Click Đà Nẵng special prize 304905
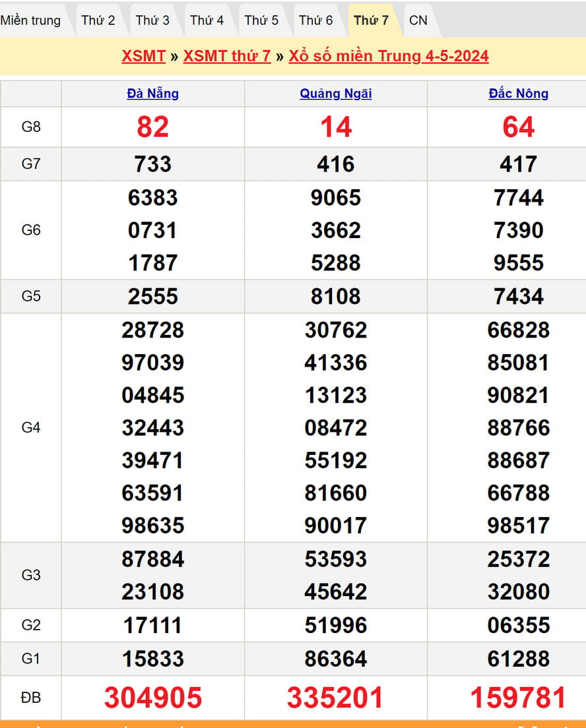Viewport: 586px width, 728px height. [x=153, y=698]
